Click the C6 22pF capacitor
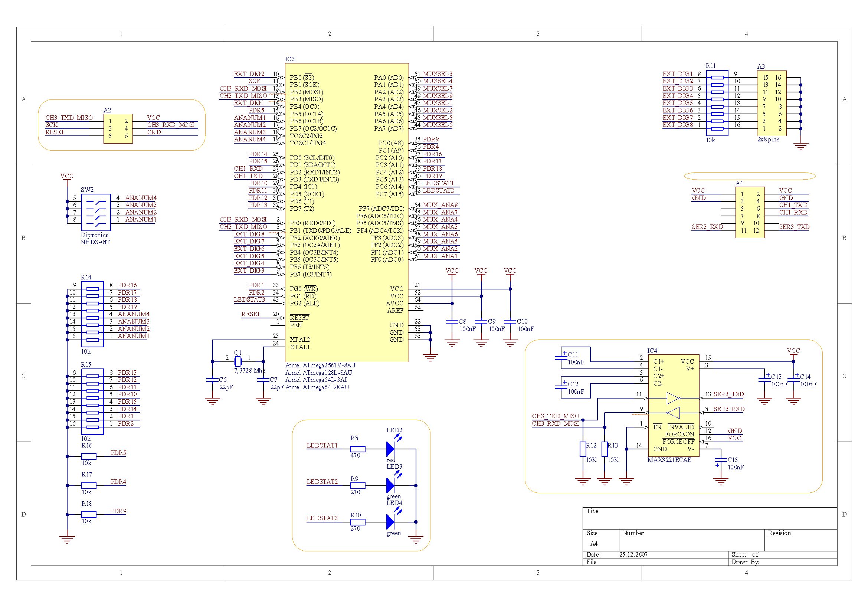This screenshot has width=868, height=613. [213, 380]
